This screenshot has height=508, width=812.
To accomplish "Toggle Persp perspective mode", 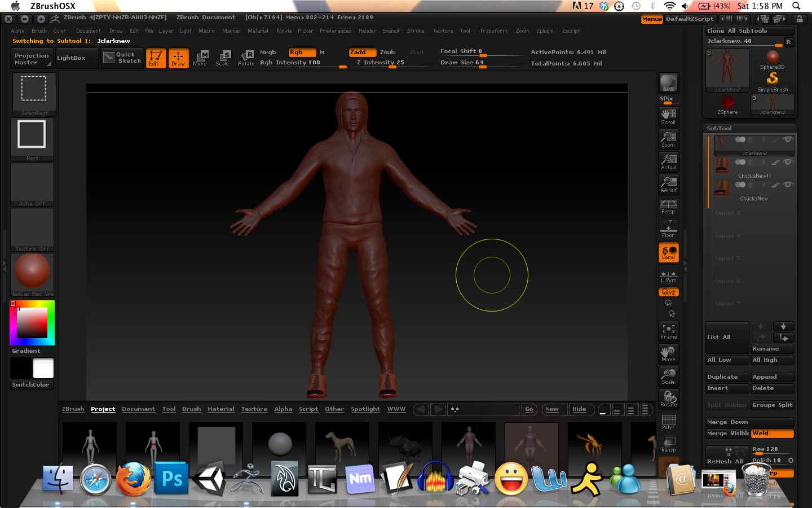I will click(668, 207).
